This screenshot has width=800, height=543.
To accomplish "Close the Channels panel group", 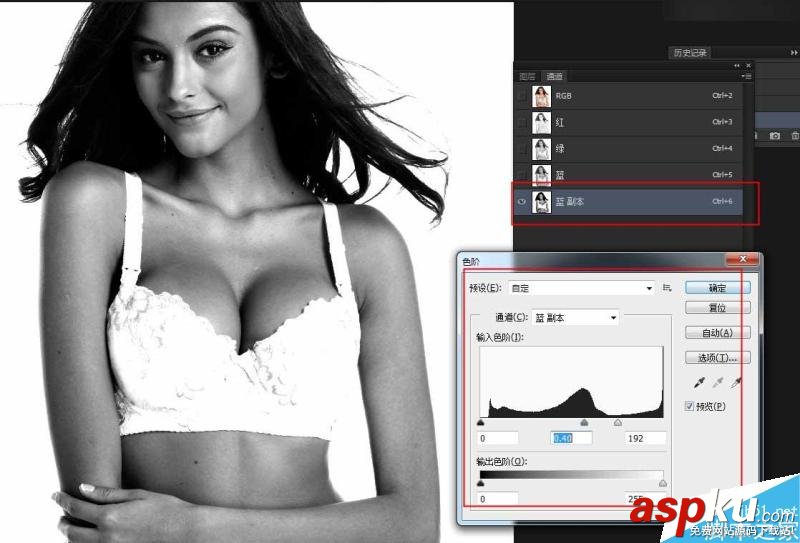I will (x=748, y=65).
